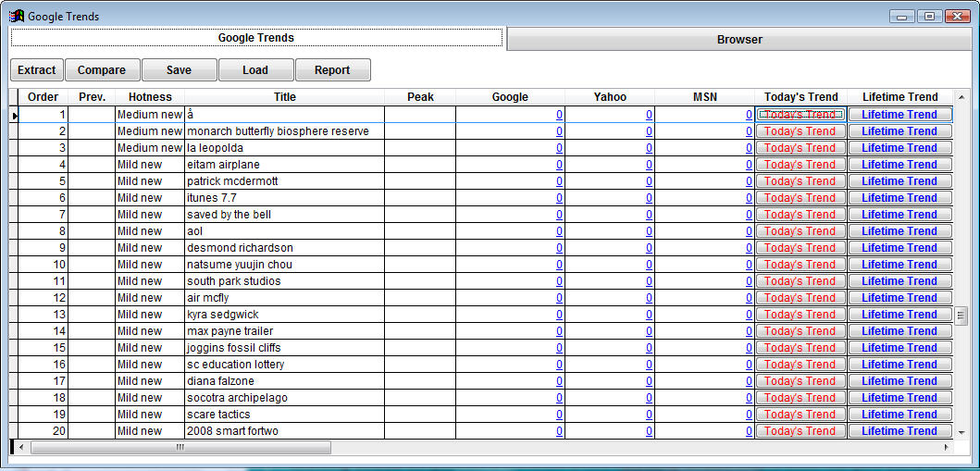The height and width of the screenshot is (471, 980).
Task: Open Lifetime Trend for joggins fossil cliffs
Action: click(900, 348)
